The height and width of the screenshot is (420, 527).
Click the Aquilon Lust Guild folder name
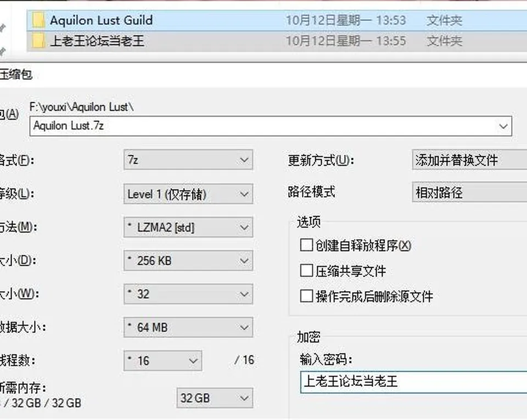pos(101,20)
